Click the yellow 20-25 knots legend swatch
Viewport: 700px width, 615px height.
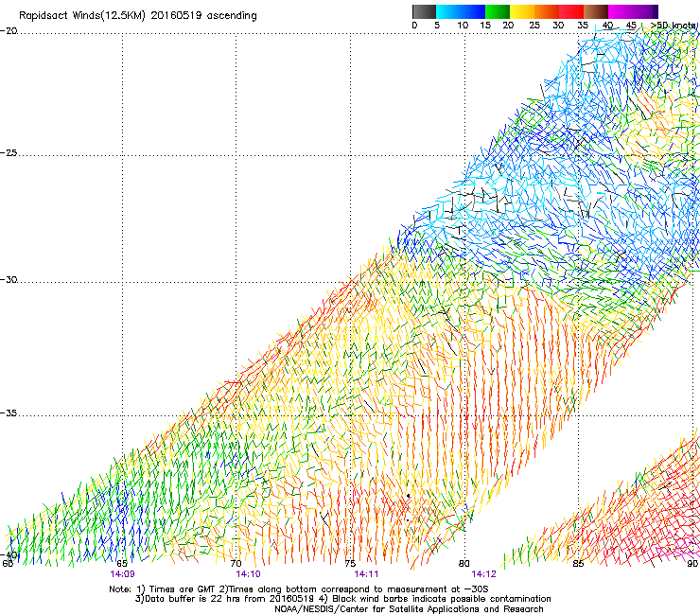pos(522,11)
